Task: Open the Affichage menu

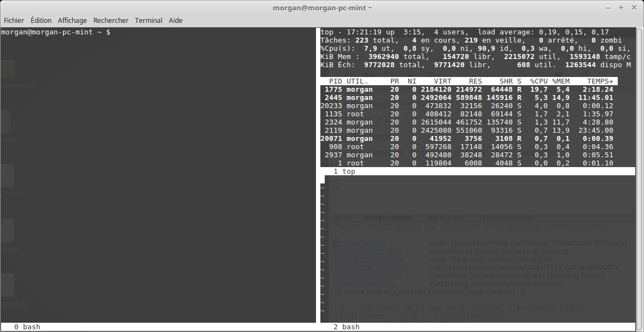Action: coord(72,20)
